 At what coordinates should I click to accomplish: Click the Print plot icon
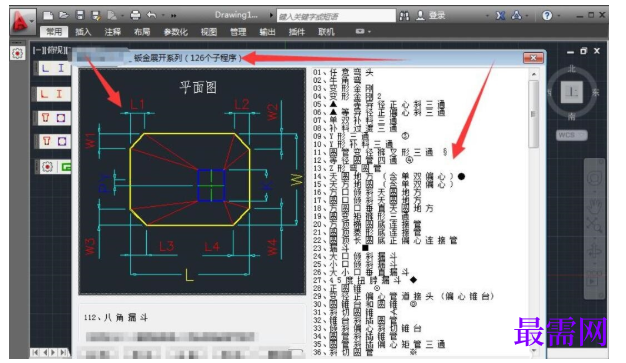(x=135, y=15)
